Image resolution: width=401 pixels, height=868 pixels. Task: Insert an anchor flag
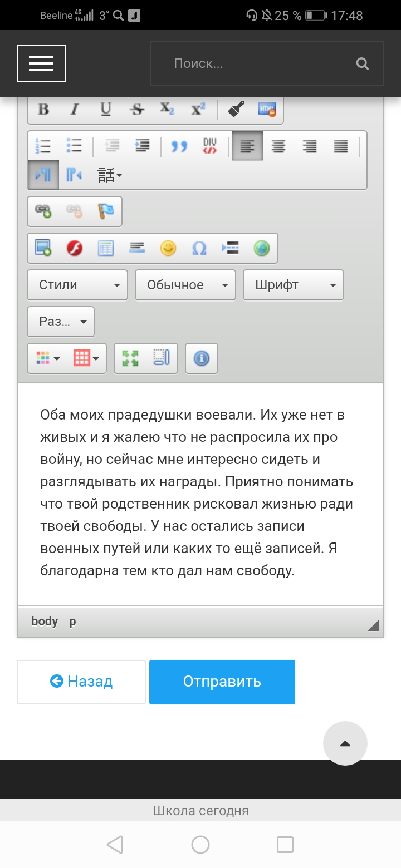(x=106, y=211)
